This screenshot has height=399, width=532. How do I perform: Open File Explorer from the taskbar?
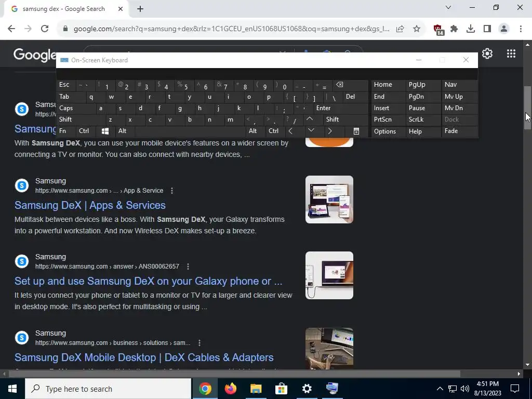256,389
